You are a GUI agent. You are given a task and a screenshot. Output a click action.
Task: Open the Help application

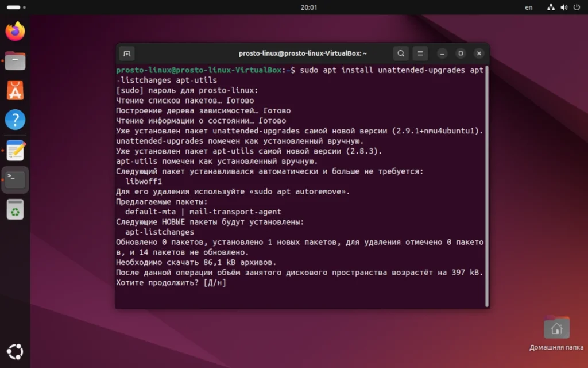[x=15, y=120]
